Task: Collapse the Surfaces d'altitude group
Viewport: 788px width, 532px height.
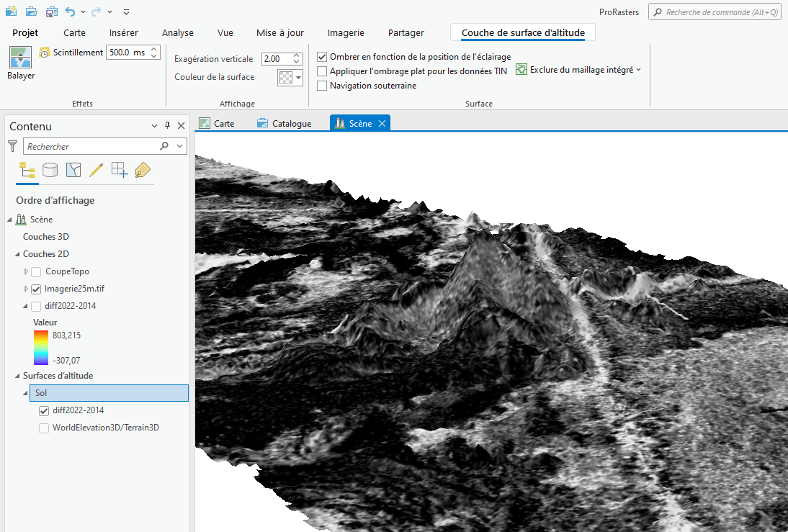Action: pyautogui.click(x=17, y=376)
